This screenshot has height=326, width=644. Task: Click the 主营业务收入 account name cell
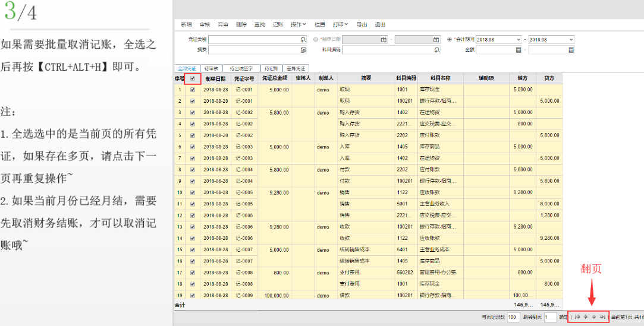441,204
